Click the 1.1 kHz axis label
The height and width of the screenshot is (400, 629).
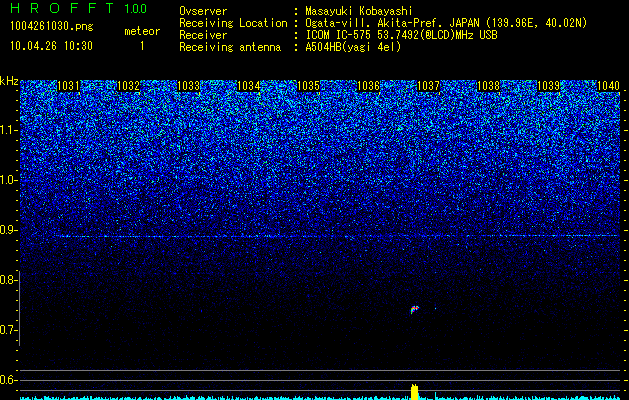click(x=8, y=130)
